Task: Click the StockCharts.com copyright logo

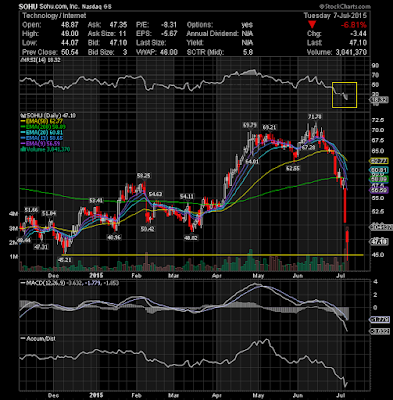Action: [x=344, y=6]
